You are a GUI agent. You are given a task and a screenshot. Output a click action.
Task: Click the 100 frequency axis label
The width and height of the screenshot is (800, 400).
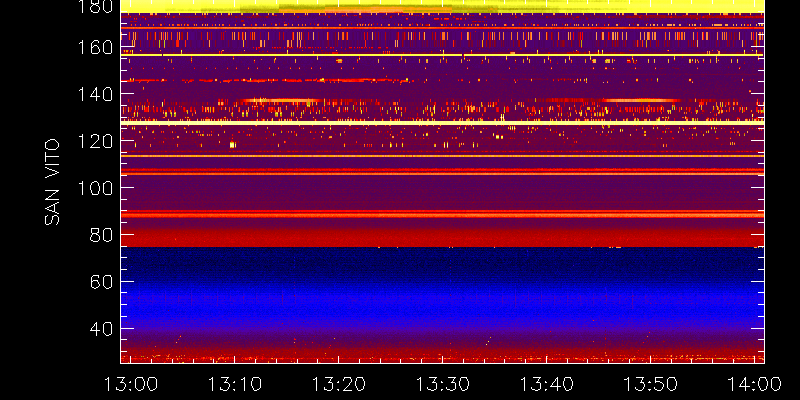click(x=95, y=188)
